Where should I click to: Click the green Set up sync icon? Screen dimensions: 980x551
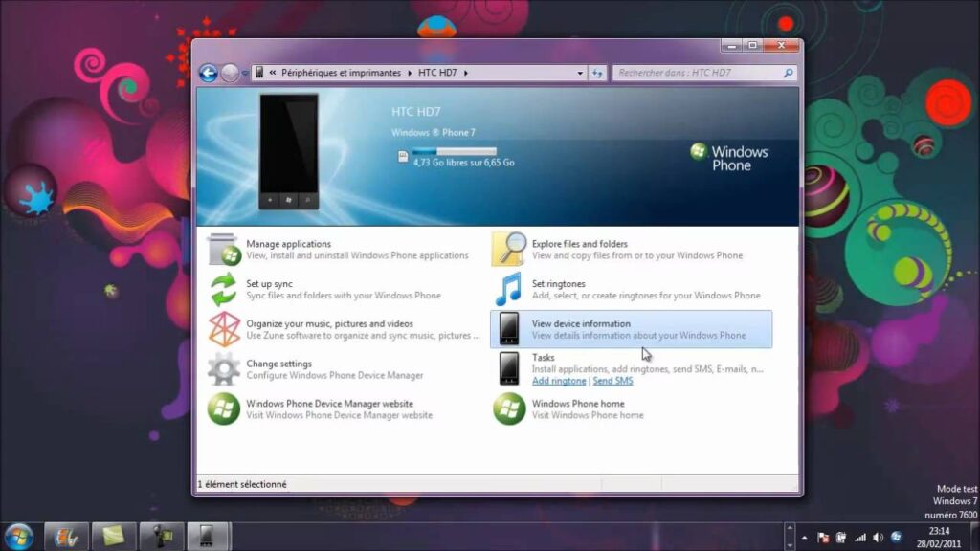tap(224, 290)
